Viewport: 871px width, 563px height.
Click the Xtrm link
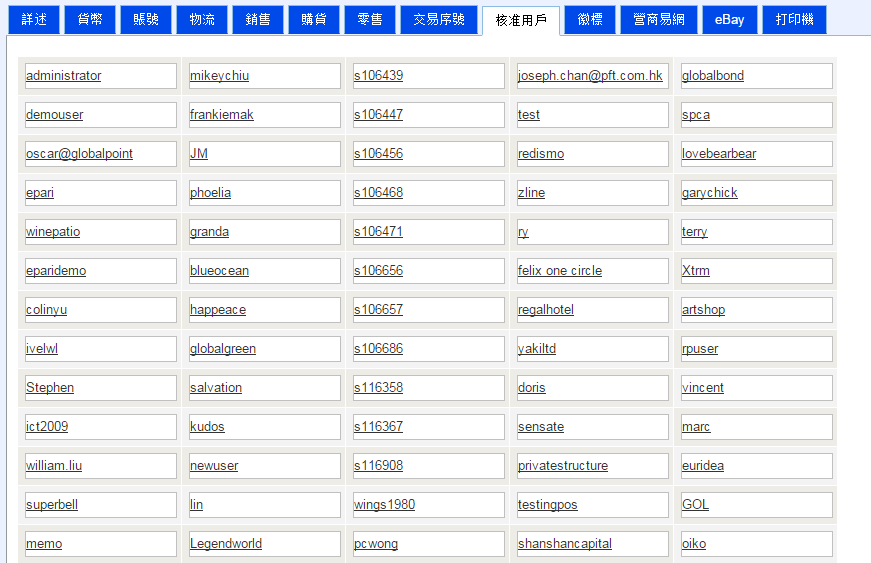[696, 270]
